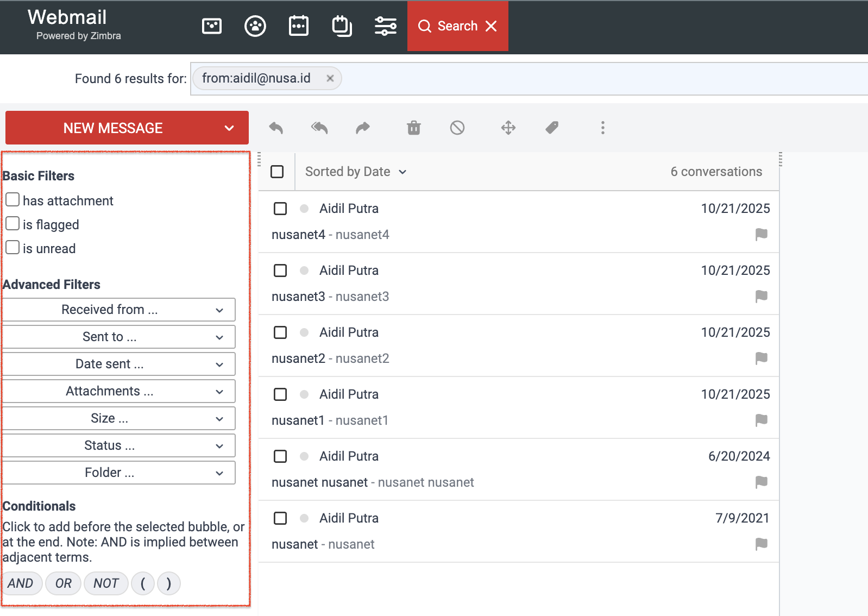
Task: Open the Contacts icon in header
Action: coord(255,26)
